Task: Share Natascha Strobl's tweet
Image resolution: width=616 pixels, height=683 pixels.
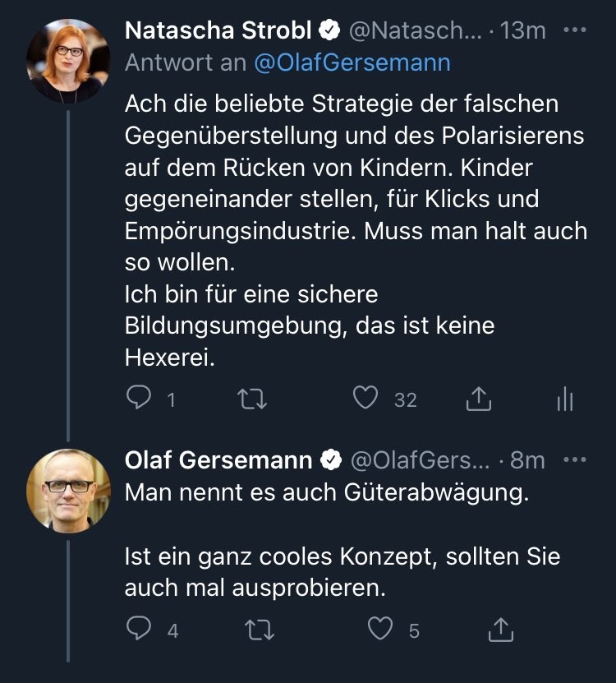Action: pyautogui.click(x=478, y=399)
